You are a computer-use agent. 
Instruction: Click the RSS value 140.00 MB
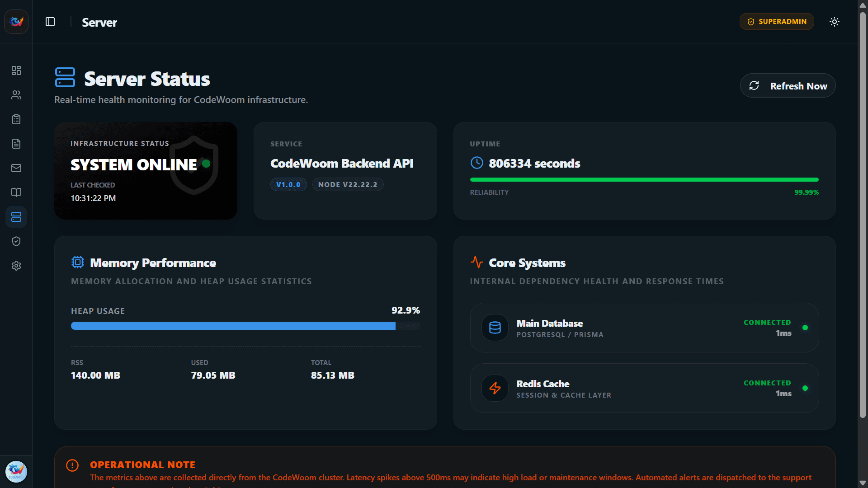pos(95,375)
